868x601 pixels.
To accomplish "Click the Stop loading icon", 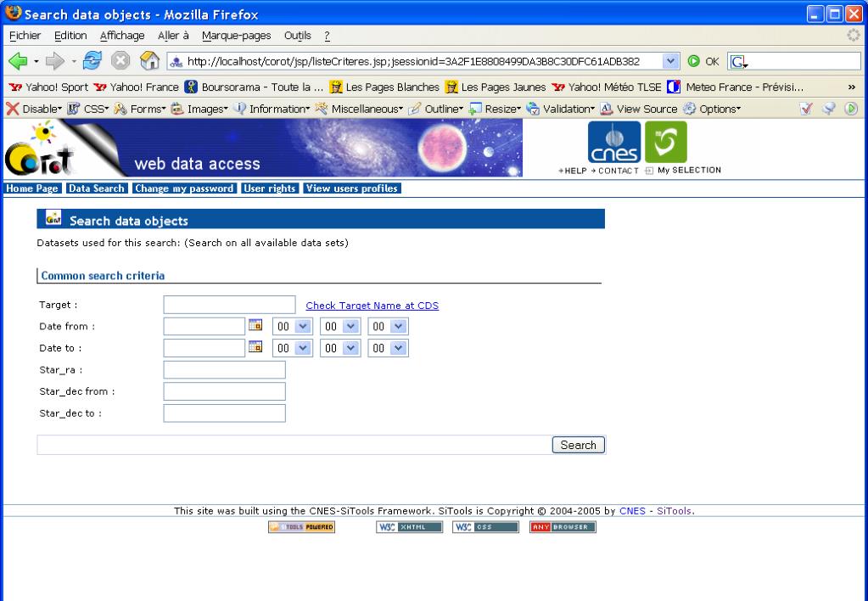I will (x=120, y=60).
